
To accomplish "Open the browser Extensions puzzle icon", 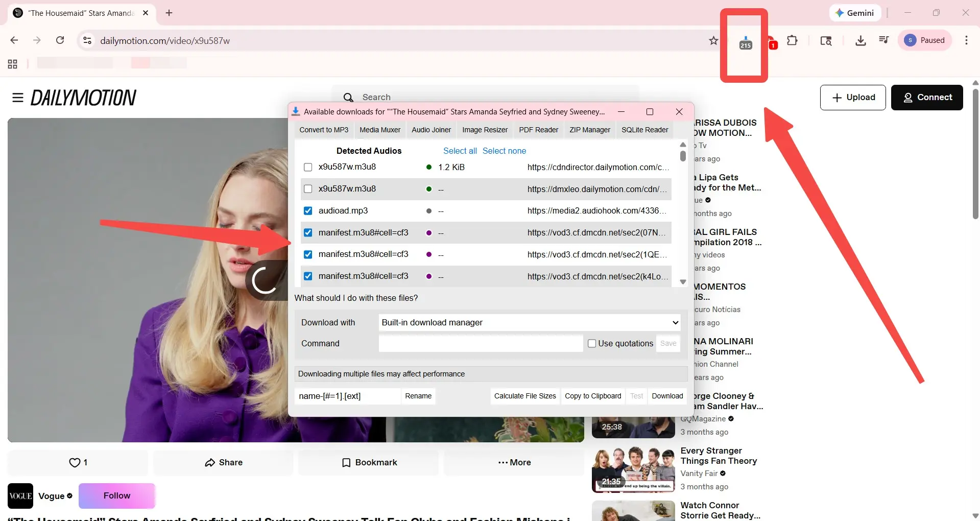I will point(792,40).
